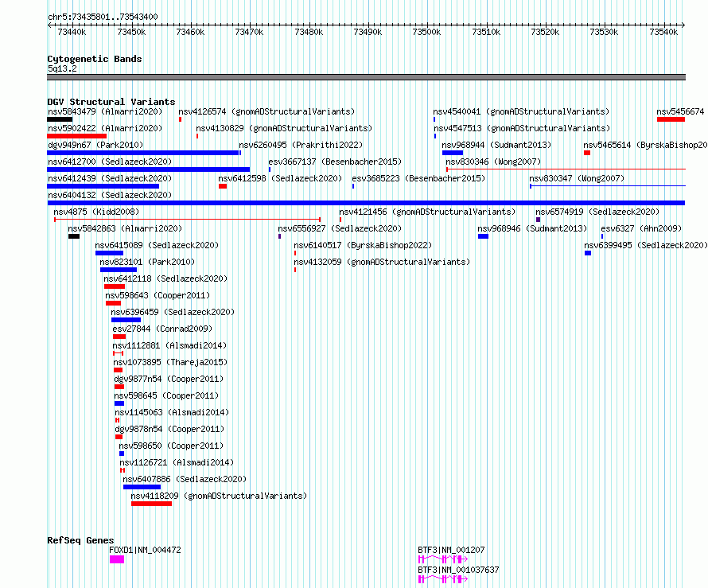
Task: Click the nsv6404132 (Sedlazeck2020) label
Action: pos(110,195)
